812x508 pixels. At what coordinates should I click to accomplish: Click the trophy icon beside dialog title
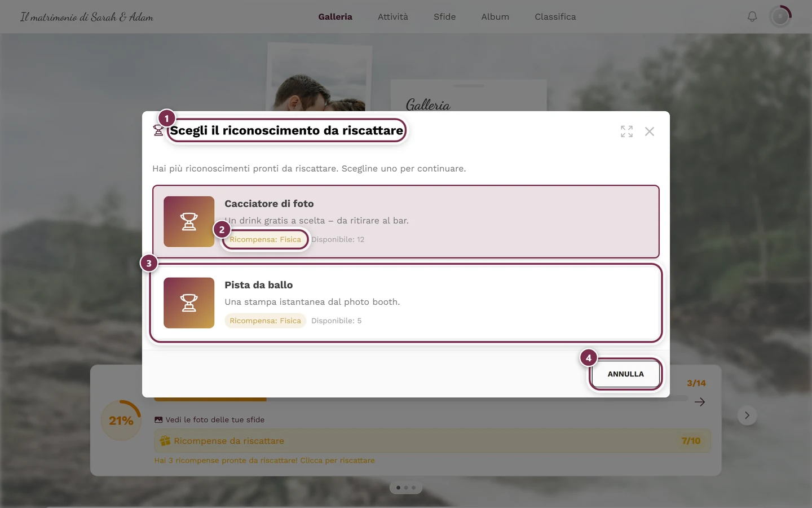[158, 130]
